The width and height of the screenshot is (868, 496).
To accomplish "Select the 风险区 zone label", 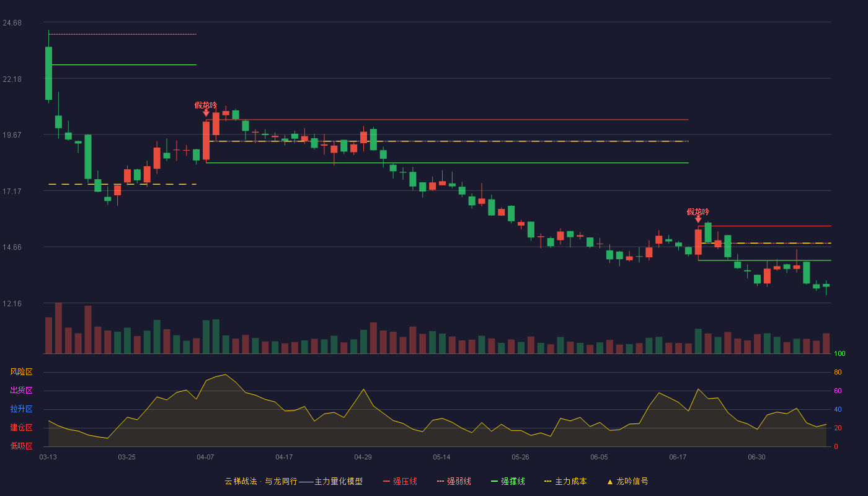I will tap(21, 372).
